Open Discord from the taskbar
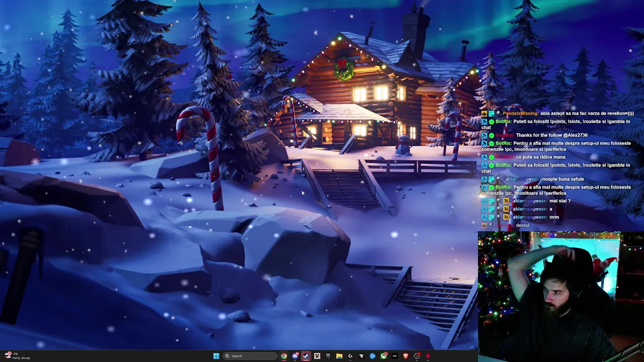Image resolution: width=644 pixels, height=362 pixels. [x=295, y=356]
